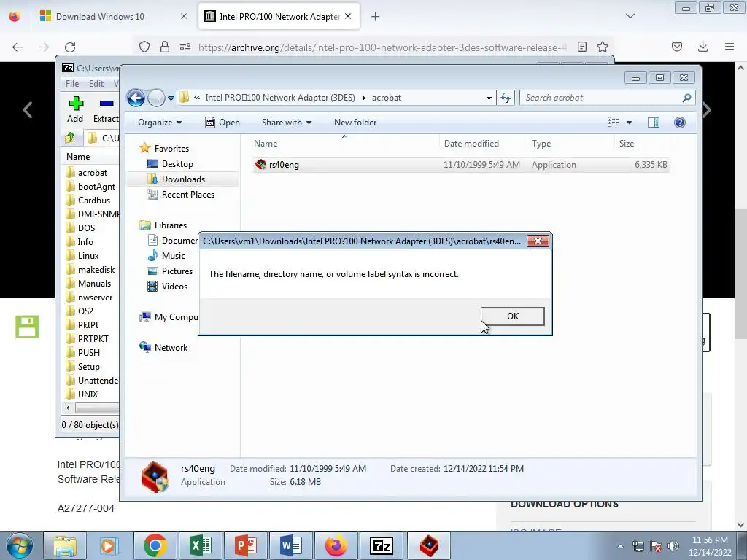Click Open in Explorer toolbar
The width and height of the screenshot is (747, 560).
pos(222,122)
